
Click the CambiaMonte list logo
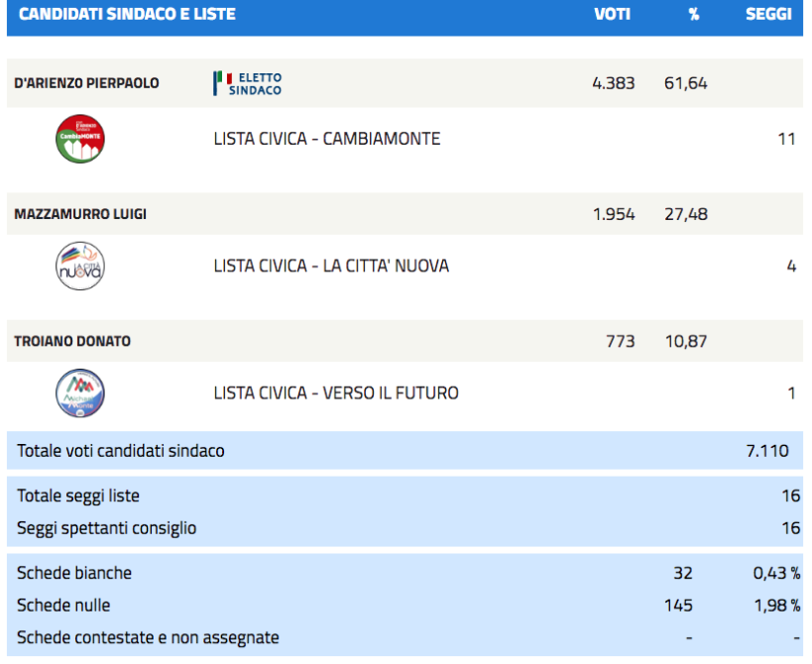(x=80, y=139)
